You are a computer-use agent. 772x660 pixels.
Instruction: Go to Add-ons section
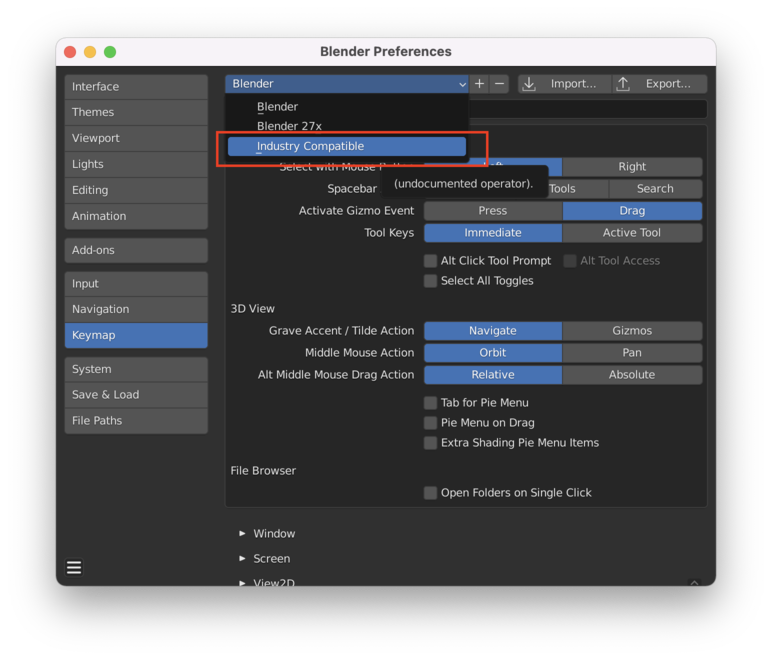[x=136, y=250]
